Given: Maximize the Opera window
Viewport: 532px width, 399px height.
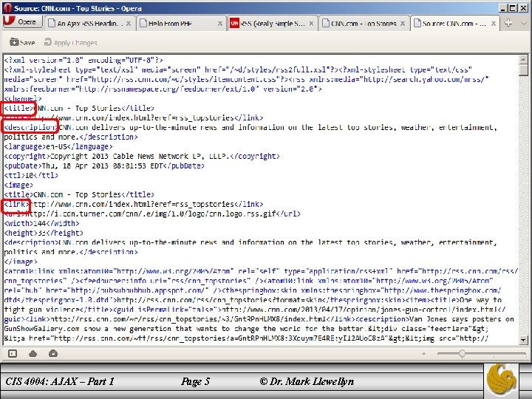Looking at the screenshot, I should (514, 8).
